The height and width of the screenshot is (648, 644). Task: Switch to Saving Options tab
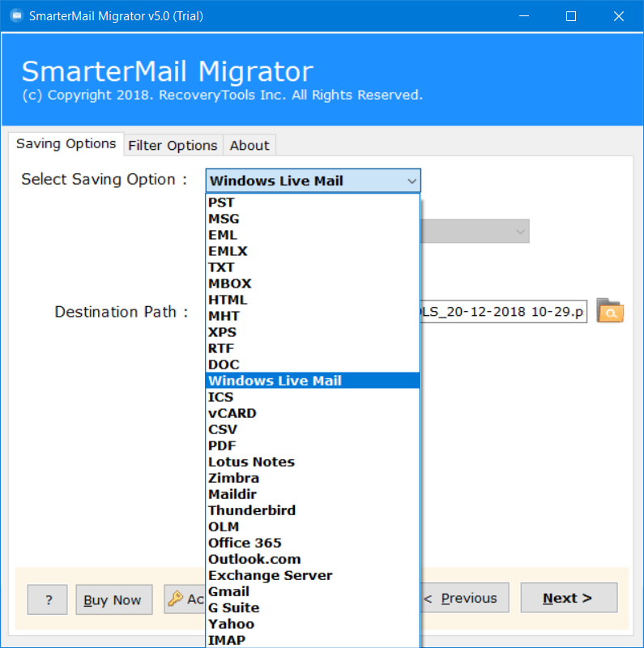[x=66, y=144]
